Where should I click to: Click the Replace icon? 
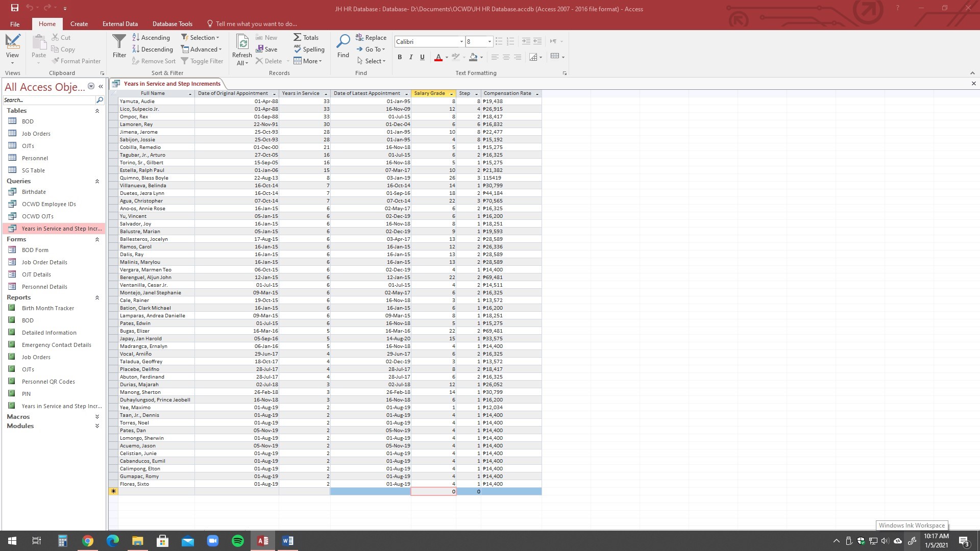pos(360,37)
